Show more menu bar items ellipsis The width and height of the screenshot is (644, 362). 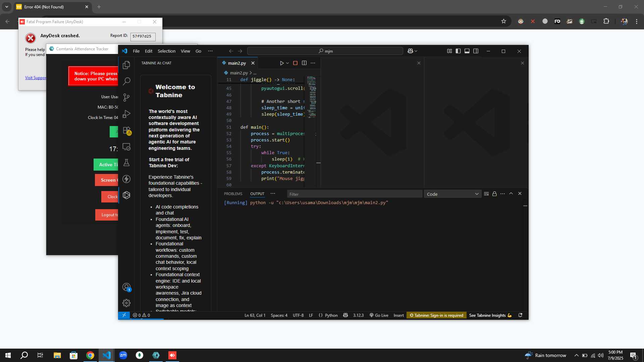[x=210, y=51]
